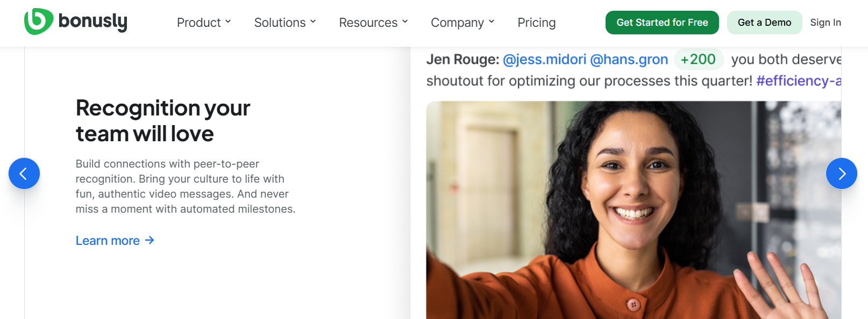Image resolution: width=868 pixels, height=319 pixels.
Task: Click the left carousel arrow
Action: [x=24, y=173]
